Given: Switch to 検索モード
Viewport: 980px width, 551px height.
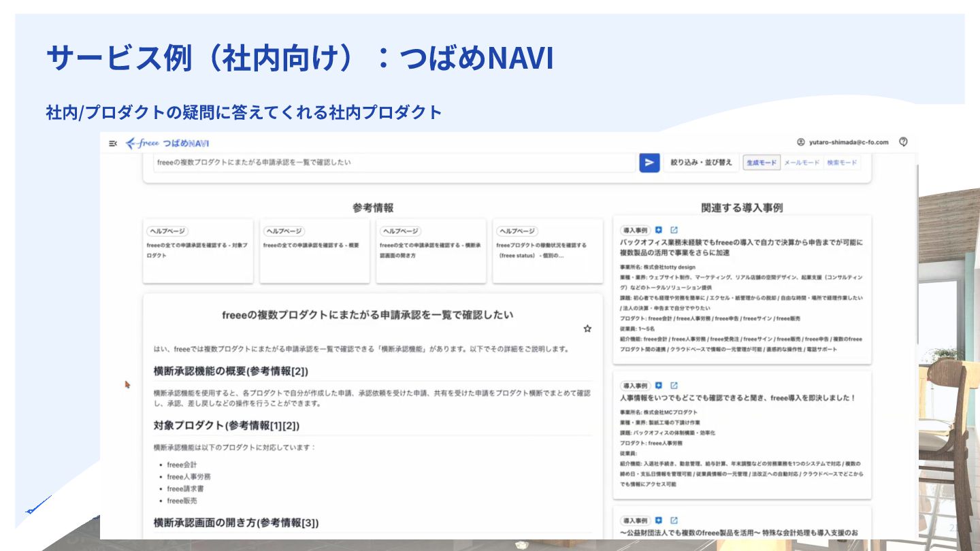Looking at the screenshot, I should (x=842, y=163).
